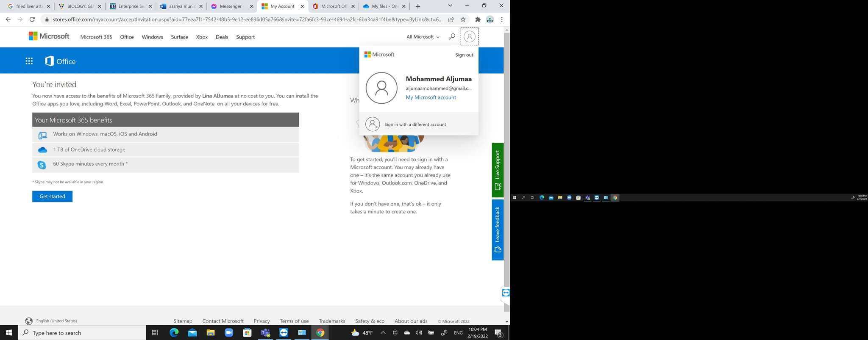Image resolution: width=868 pixels, height=340 pixels.
Task: Share this page using the address bar icon
Action: tap(451, 19)
